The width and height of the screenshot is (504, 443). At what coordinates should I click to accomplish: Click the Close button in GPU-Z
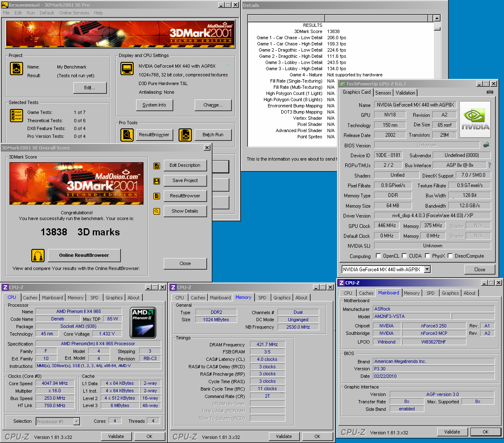click(480, 270)
